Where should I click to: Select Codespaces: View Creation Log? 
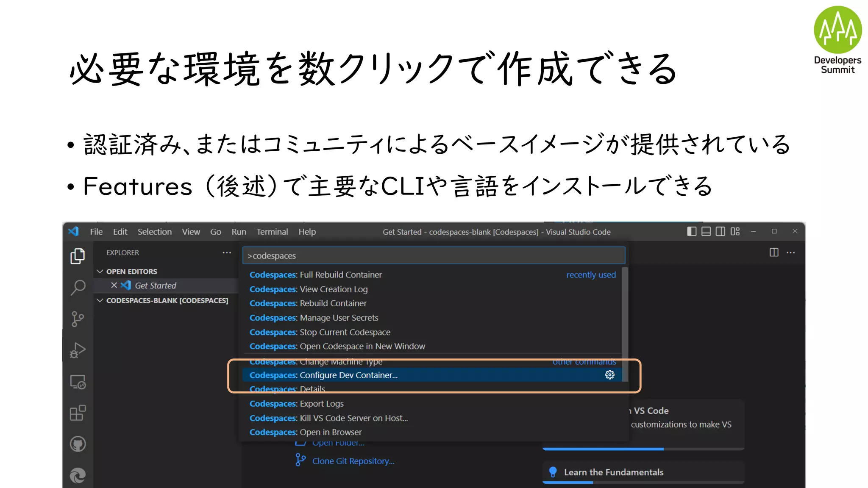coord(432,289)
